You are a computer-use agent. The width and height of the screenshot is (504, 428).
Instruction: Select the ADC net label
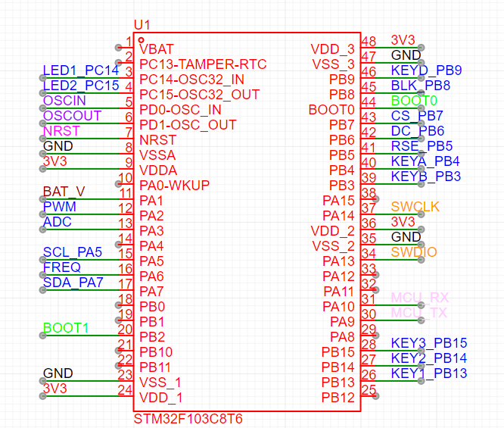point(58,222)
